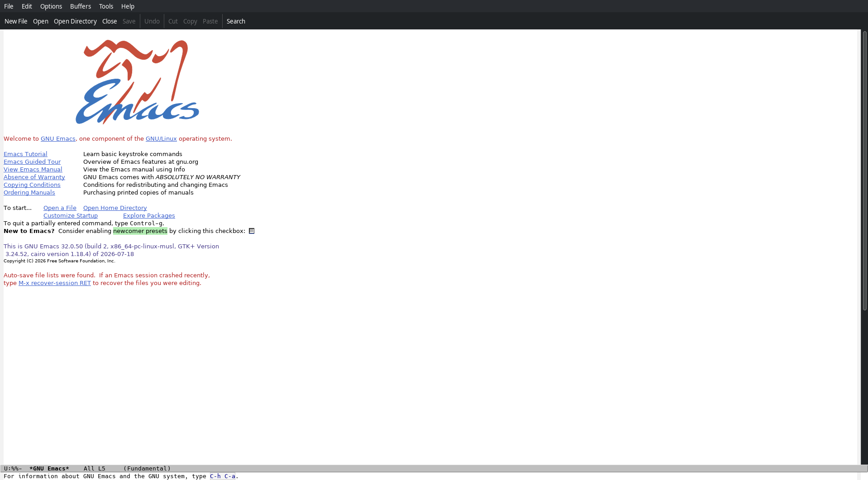
Task: Click the "Purchasing printed copies of manuals" text
Action: pyautogui.click(x=138, y=193)
